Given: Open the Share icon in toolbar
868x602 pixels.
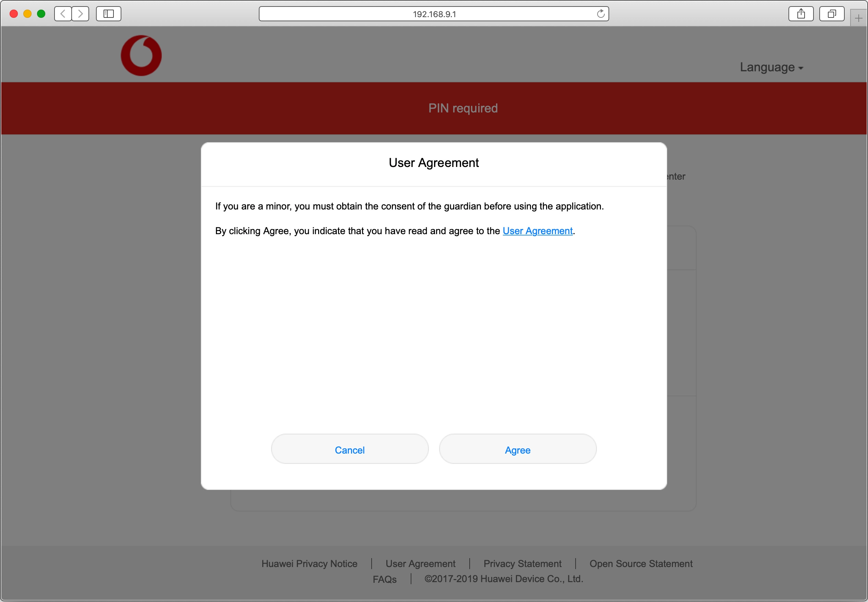Looking at the screenshot, I should pyautogui.click(x=801, y=14).
